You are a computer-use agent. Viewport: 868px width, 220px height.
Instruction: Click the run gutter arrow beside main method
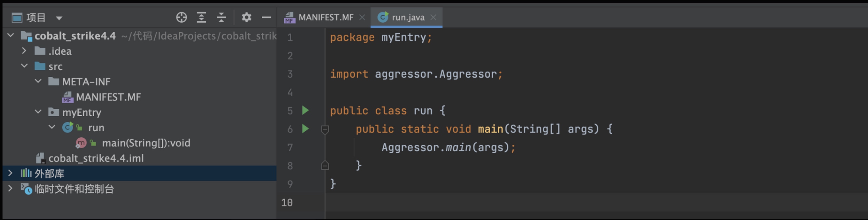pos(305,129)
